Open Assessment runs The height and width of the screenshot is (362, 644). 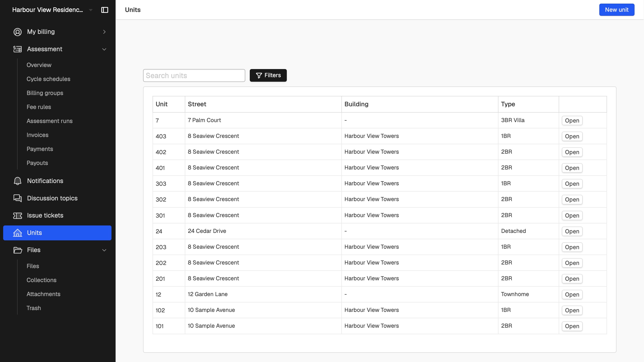pos(49,121)
